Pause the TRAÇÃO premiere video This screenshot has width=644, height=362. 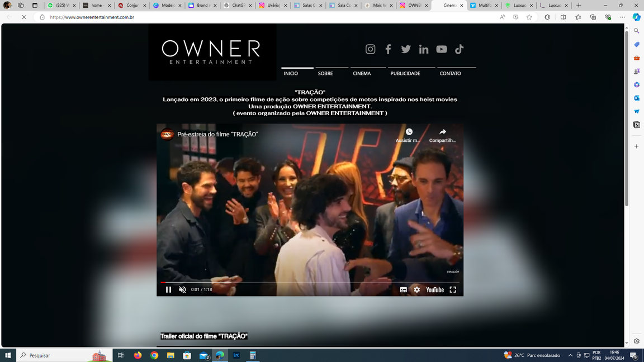pos(168,290)
